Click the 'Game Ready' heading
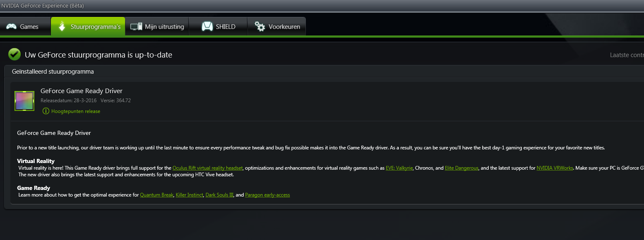Viewport: 644px width, 240px height. pyautogui.click(x=34, y=188)
